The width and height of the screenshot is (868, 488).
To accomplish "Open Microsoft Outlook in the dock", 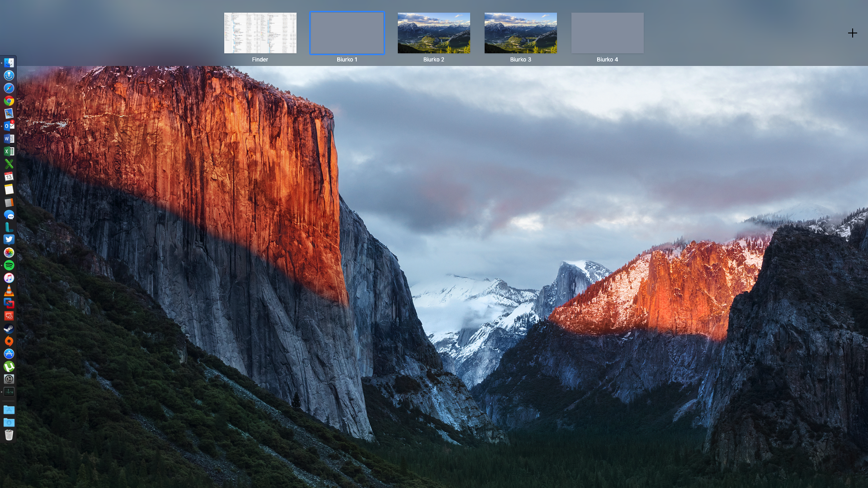I will 9,126.
